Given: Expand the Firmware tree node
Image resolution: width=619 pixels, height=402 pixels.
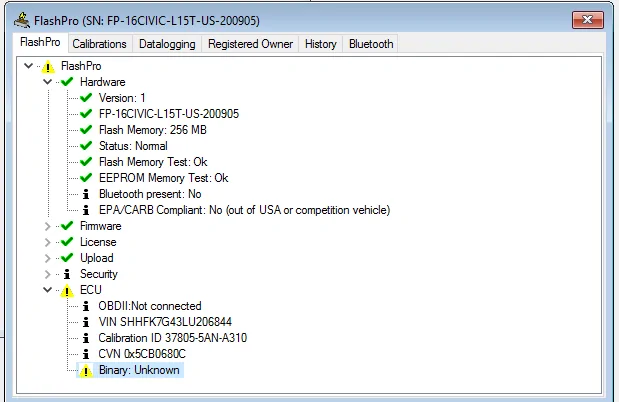Looking at the screenshot, I should pos(47,226).
